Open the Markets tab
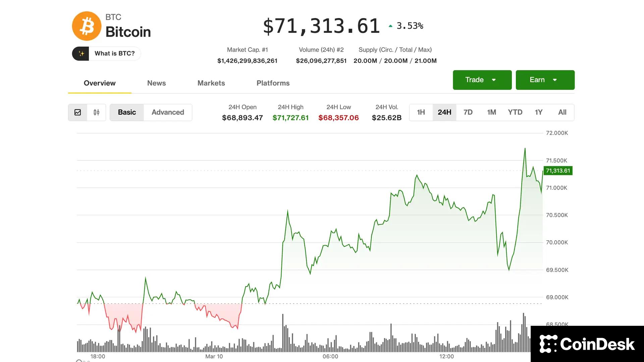644x362 pixels. (211, 83)
